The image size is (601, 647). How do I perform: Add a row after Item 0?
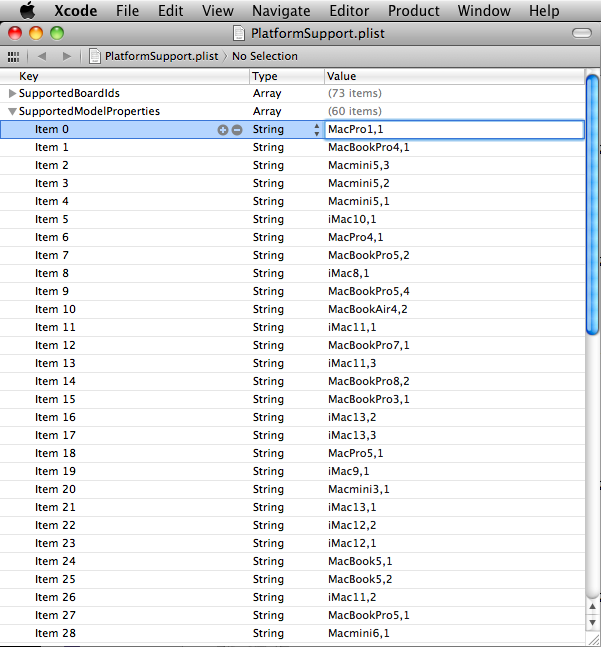tap(223, 130)
